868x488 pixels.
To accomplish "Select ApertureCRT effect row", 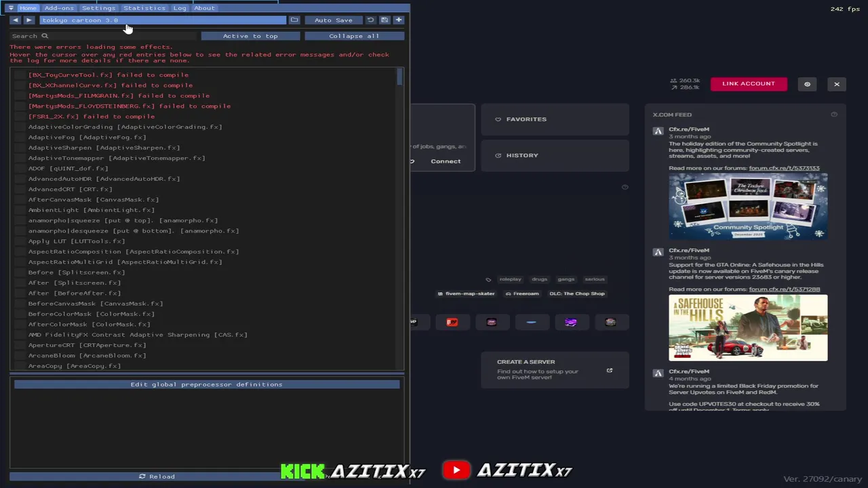I will pos(87,345).
